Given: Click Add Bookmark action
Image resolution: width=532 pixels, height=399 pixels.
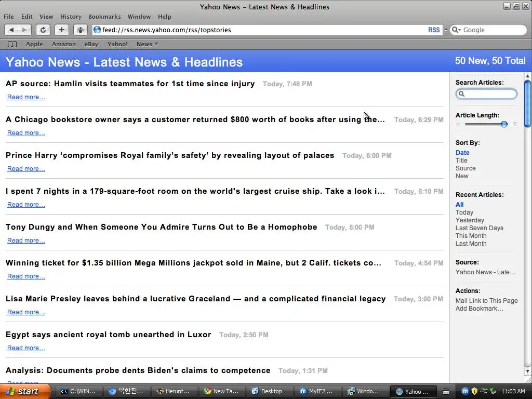Looking at the screenshot, I should (x=480, y=309).
